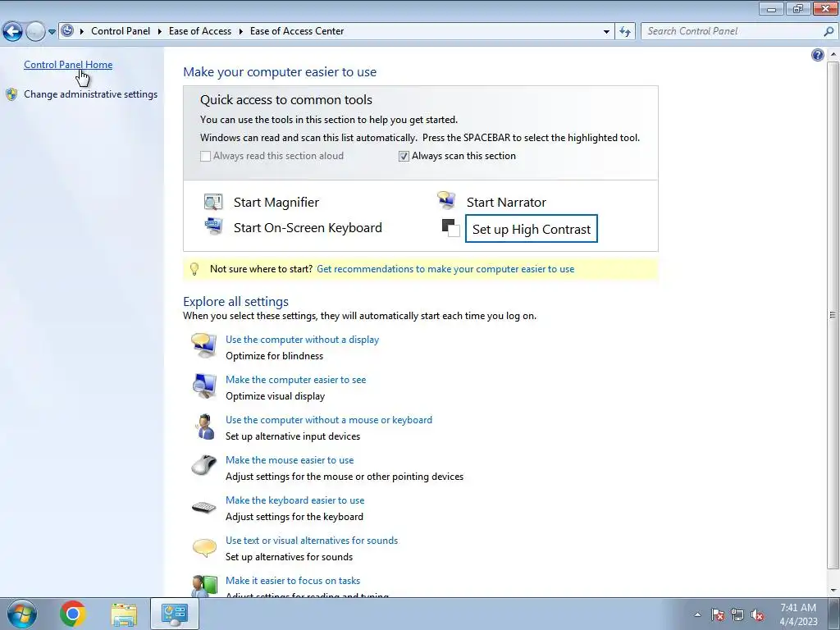The width and height of the screenshot is (840, 630).
Task: Click the vertical scrollbar thumb
Action: (833, 314)
